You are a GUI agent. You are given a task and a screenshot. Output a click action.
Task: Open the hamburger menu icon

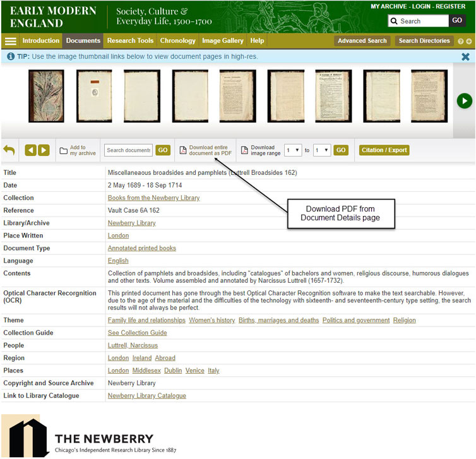tap(11, 41)
